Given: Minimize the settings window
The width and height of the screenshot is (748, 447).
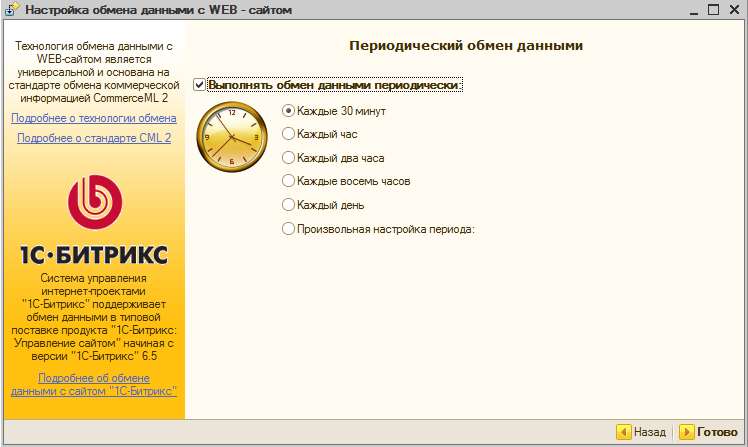Looking at the screenshot, I should coord(694,10).
